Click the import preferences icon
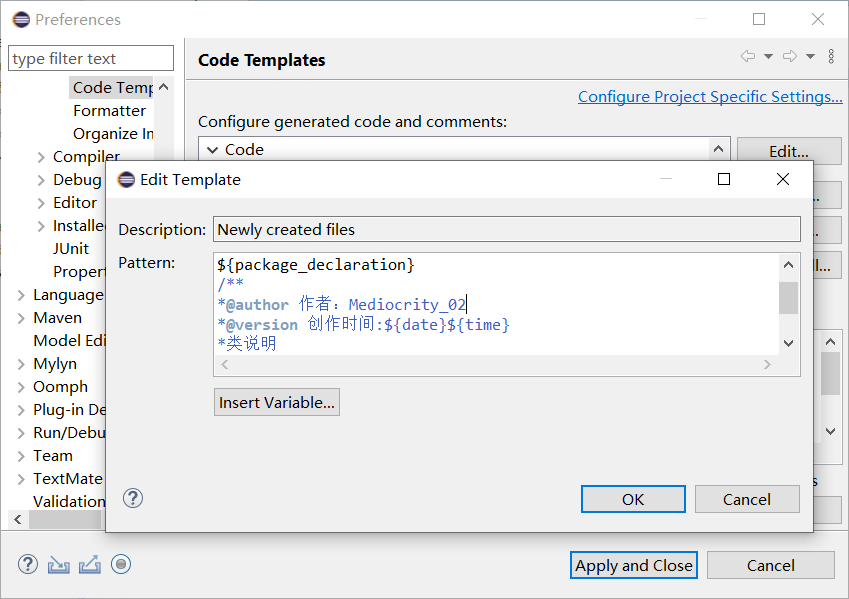This screenshot has height=599, width=849. point(59,565)
